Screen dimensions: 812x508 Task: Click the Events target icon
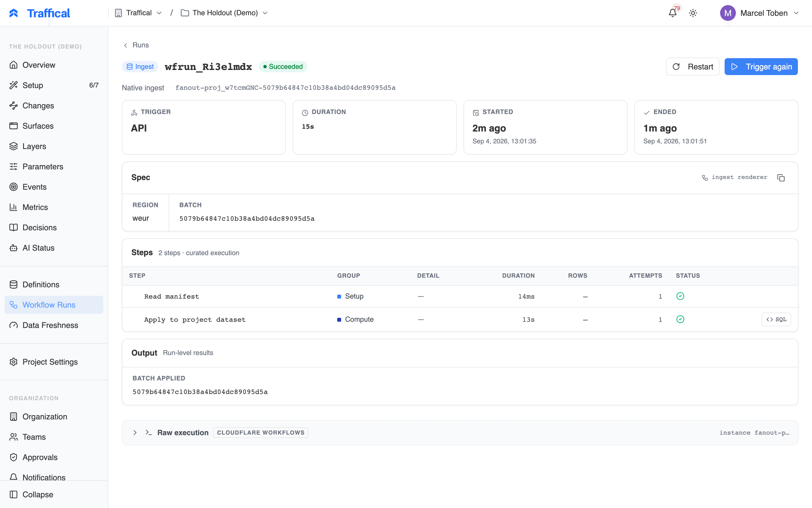(14, 187)
